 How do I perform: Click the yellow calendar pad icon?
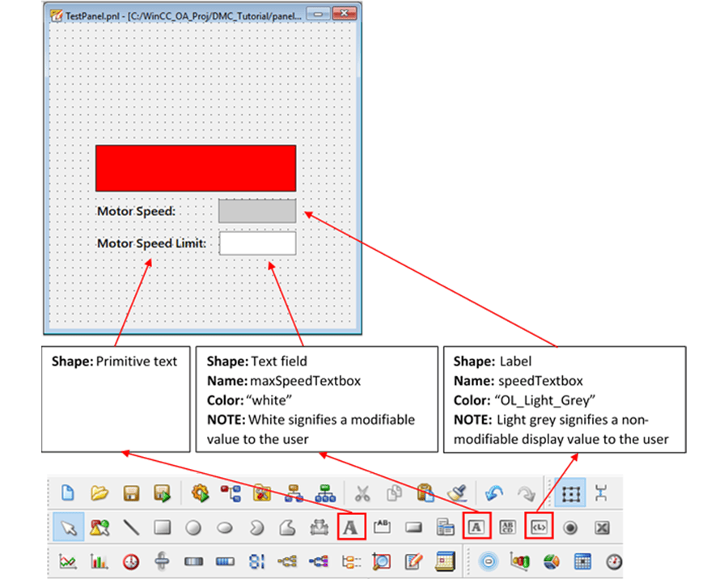(x=445, y=561)
